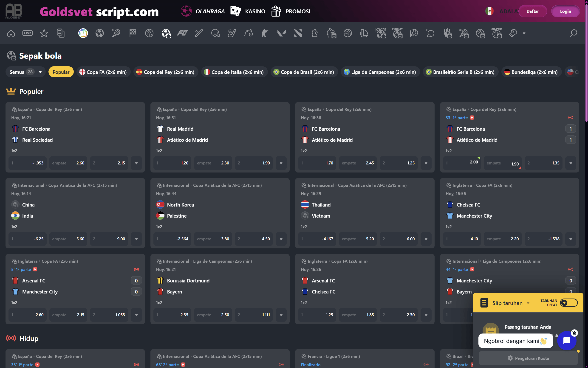Select the table tennis paddle icon

430,33
